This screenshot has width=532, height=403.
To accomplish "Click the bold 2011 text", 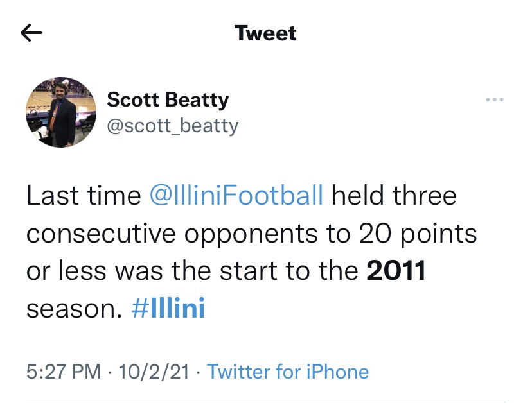I will pyautogui.click(x=396, y=271).
